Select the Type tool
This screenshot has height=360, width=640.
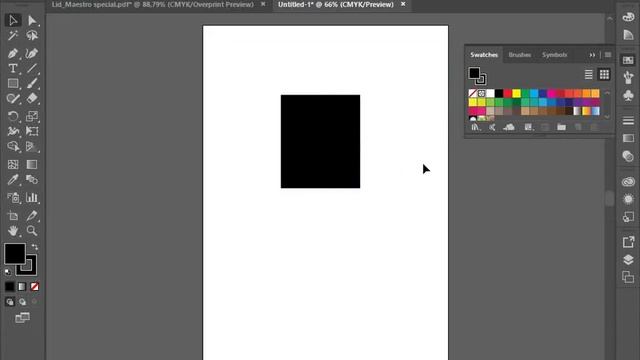(x=13, y=68)
